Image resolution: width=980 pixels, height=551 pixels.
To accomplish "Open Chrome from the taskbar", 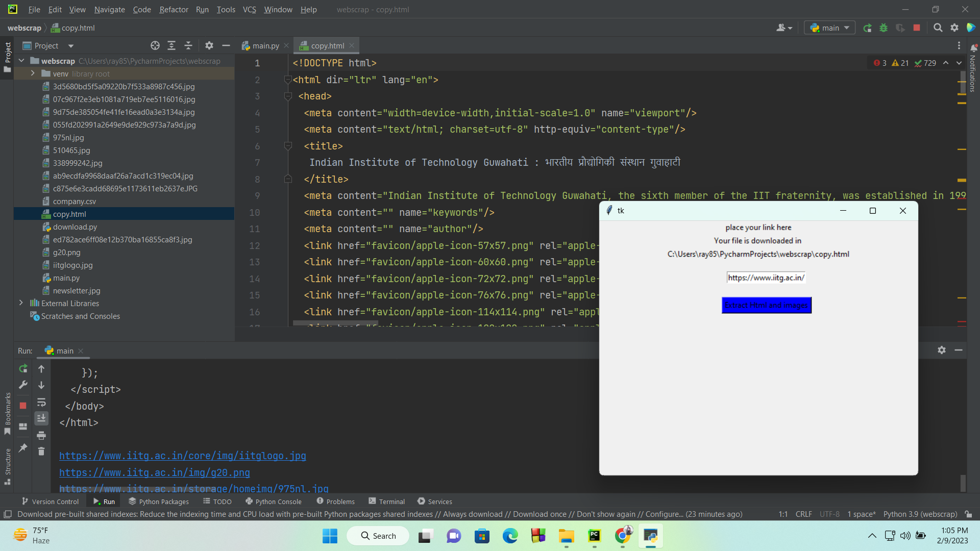I will coord(623,536).
